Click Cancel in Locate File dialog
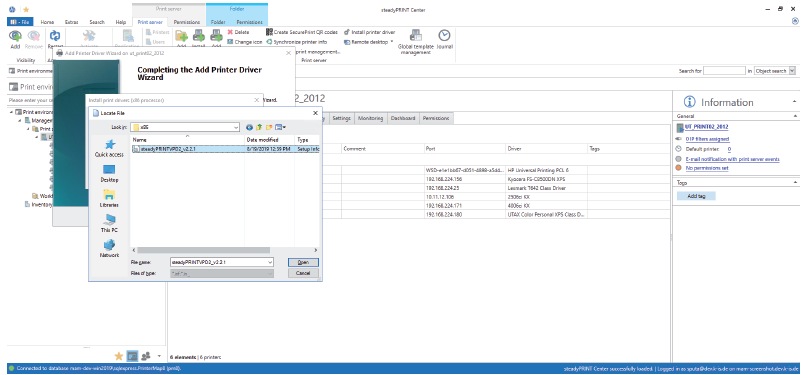 point(303,274)
